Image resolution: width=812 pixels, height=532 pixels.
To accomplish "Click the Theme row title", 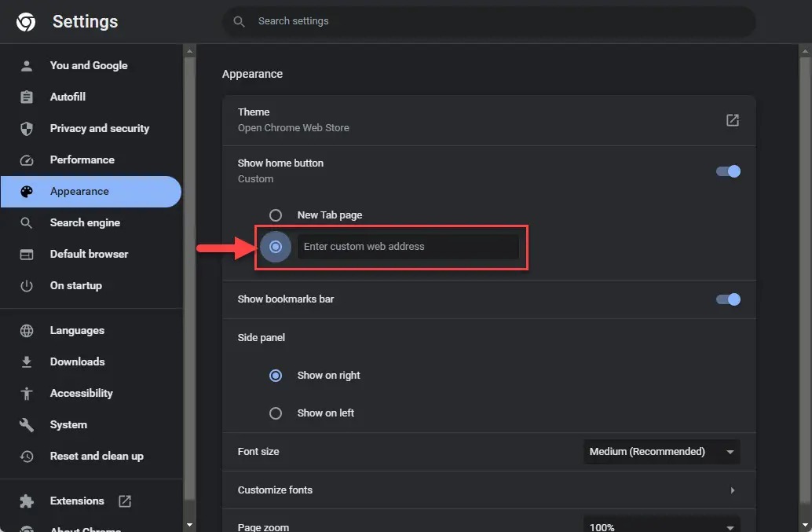I will coord(253,112).
